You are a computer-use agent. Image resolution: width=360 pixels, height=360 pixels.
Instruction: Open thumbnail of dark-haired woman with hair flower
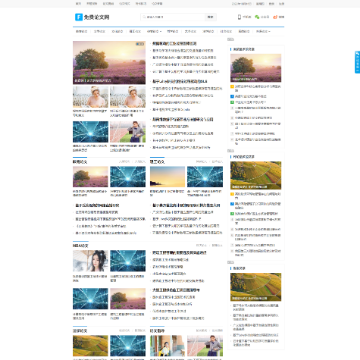click(91, 261)
